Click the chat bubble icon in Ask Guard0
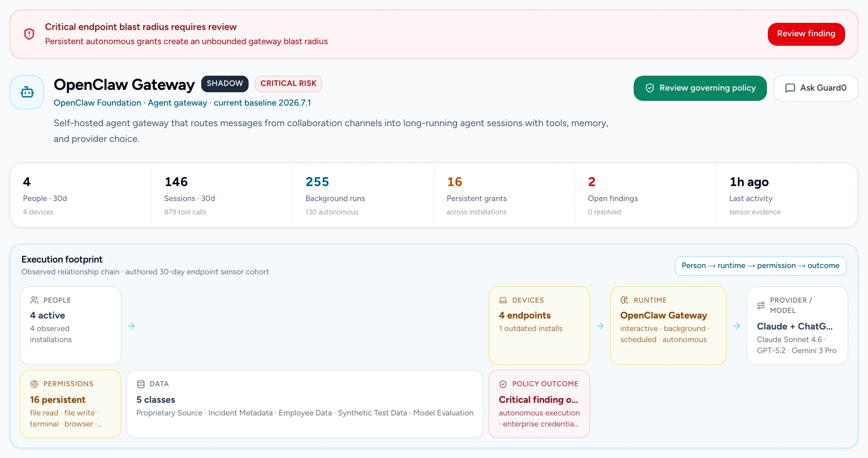The width and height of the screenshot is (868, 458). tap(790, 88)
